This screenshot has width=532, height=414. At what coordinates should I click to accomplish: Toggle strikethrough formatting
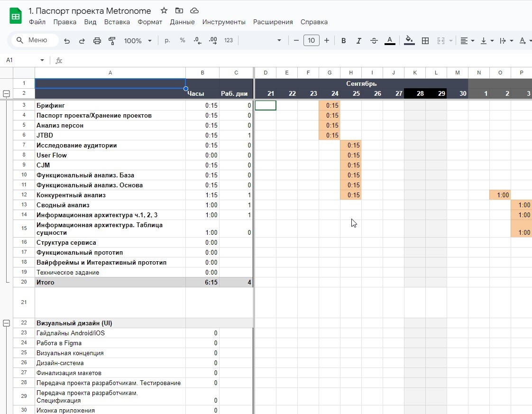(374, 41)
